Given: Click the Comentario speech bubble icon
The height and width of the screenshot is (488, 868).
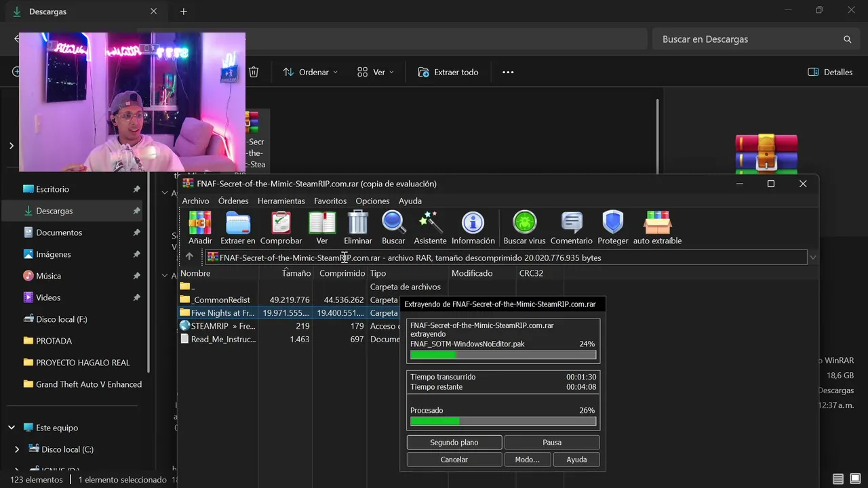Looking at the screenshot, I should click(x=572, y=222).
